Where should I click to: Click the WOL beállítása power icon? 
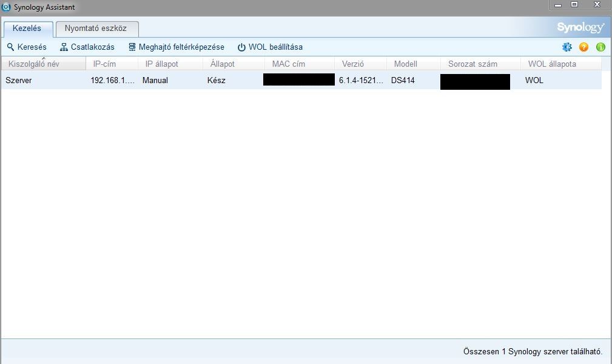pos(241,47)
